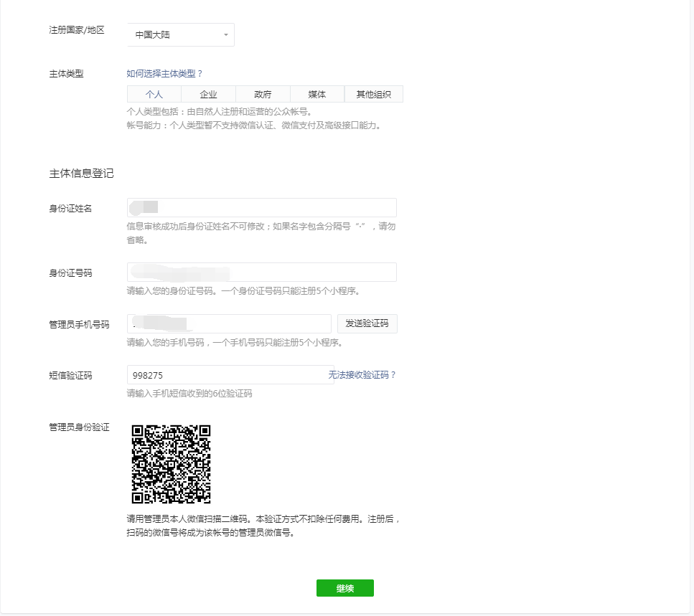Click the hint about 身份证号码只能注册5个小程序

pyautogui.click(x=243, y=291)
